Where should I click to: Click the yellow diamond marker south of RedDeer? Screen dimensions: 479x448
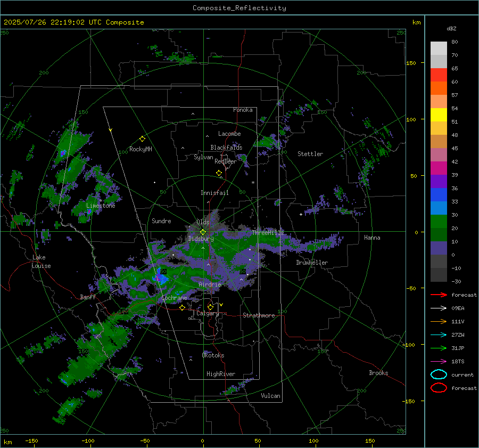tap(219, 173)
